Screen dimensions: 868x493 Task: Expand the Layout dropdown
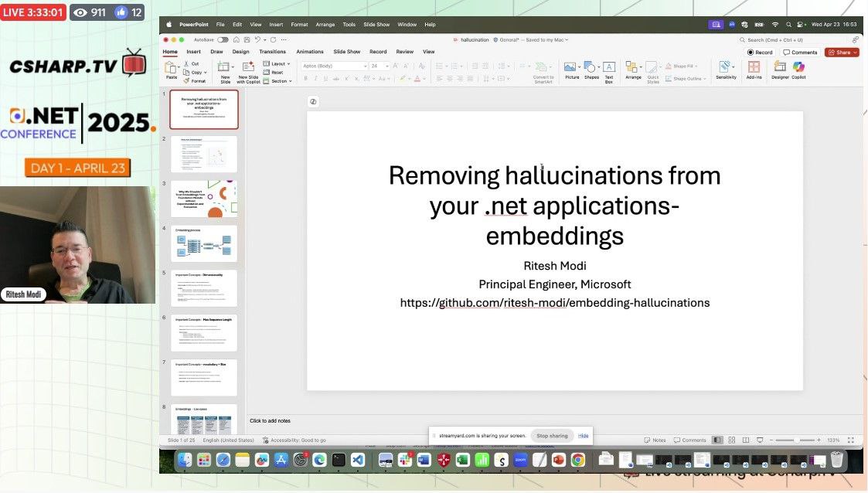click(277, 63)
